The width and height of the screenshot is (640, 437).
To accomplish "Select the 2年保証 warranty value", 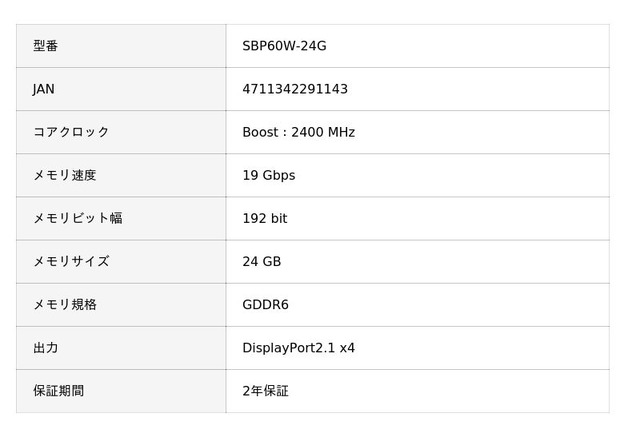I will pyautogui.click(x=265, y=391).
